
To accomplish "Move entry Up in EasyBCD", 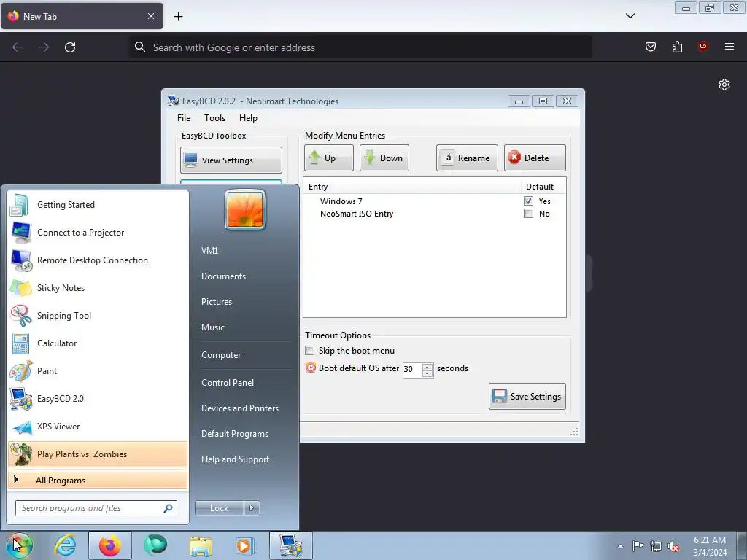I will point(329,158).
